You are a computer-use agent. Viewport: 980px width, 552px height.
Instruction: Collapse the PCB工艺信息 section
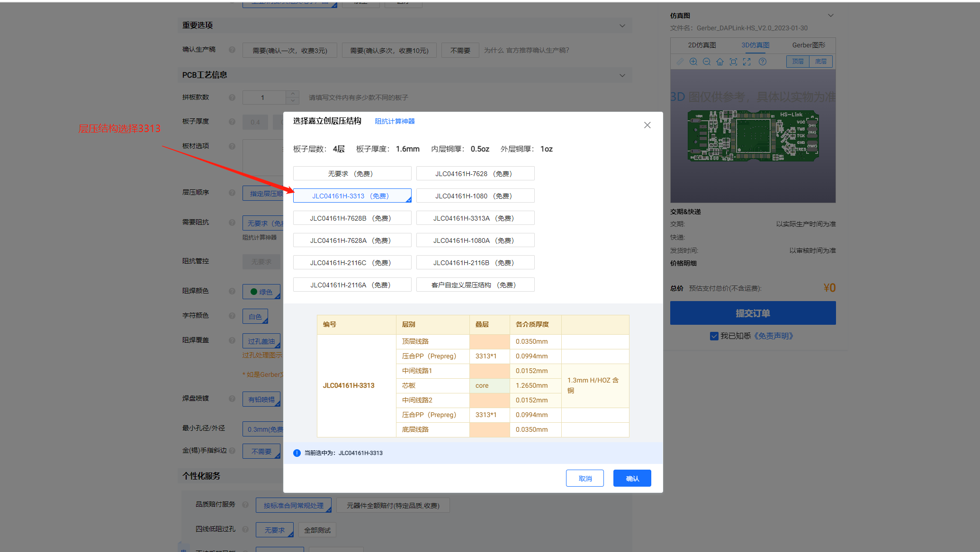point(622,75)
